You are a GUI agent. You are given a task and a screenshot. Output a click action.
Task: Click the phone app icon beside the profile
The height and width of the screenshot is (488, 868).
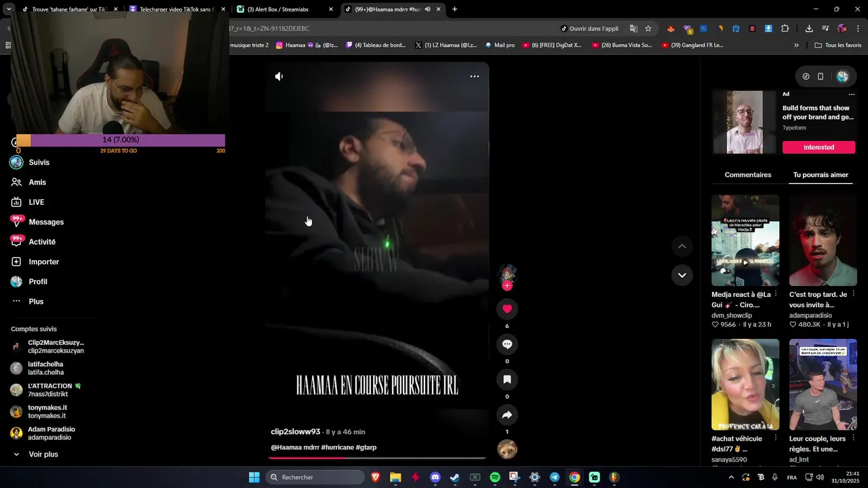(821, 77)
